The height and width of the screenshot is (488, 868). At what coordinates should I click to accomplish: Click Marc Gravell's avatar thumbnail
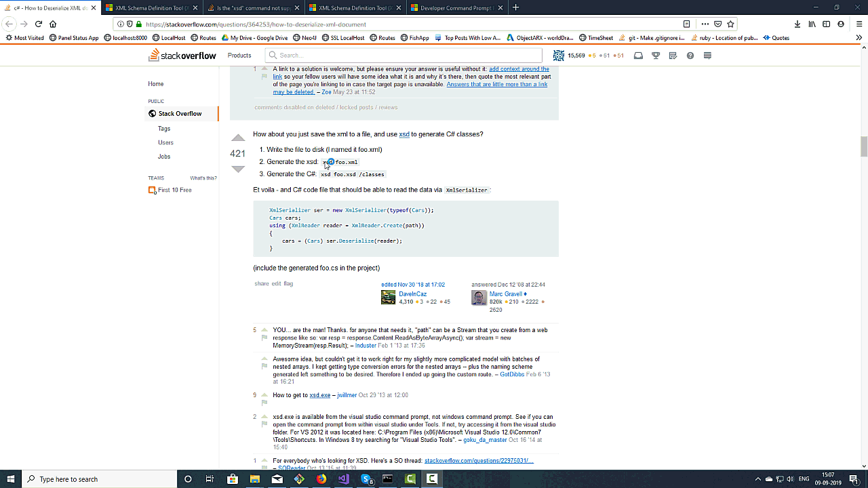(479, 298)
